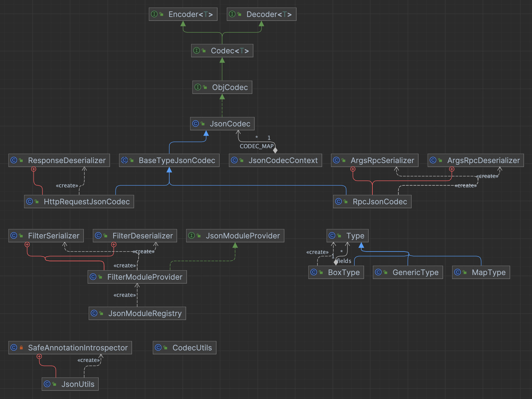Click the lock icon on SafeAnnotationIntrospector node
Screen dimensions: 532x399
[21, 348]
